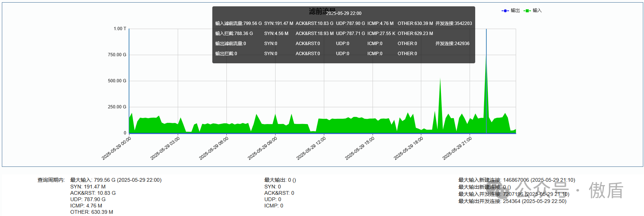Click the 输入滤前流量 799.56 G tooltip entry
Image resolution: width=644 pixels, height=216 pixels.
point(238,23)
